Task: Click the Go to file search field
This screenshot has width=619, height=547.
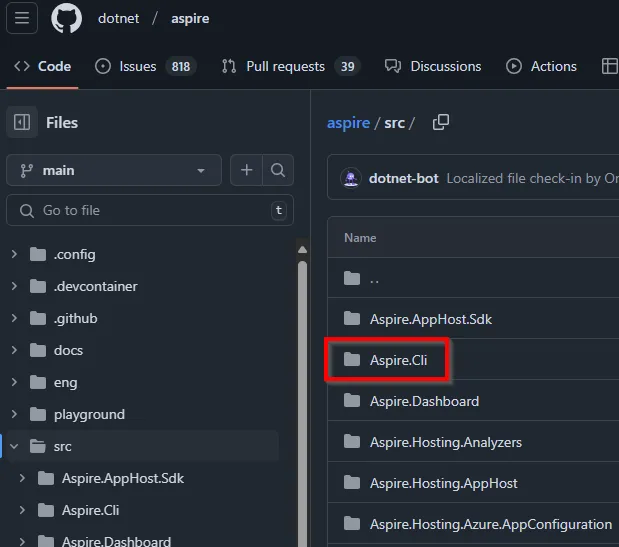Action: click(150, 210)
